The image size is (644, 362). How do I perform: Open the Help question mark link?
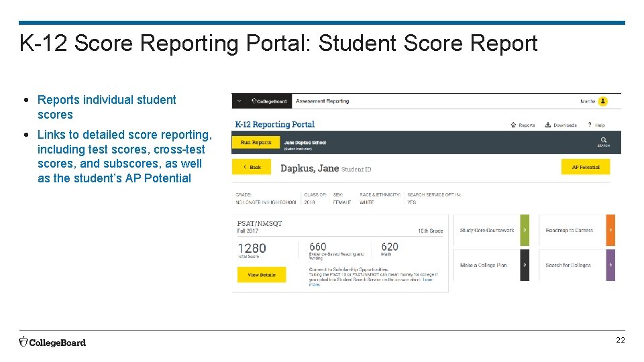[596, 125]
